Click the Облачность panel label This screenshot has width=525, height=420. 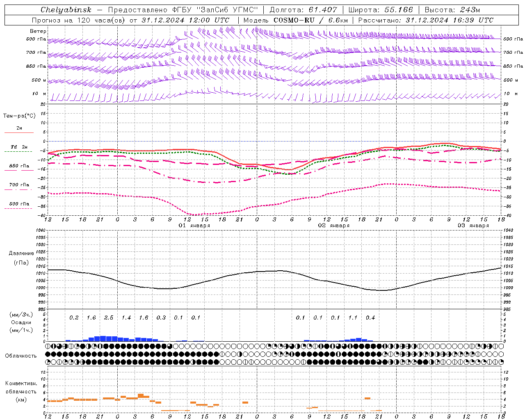tap(21, 356)
